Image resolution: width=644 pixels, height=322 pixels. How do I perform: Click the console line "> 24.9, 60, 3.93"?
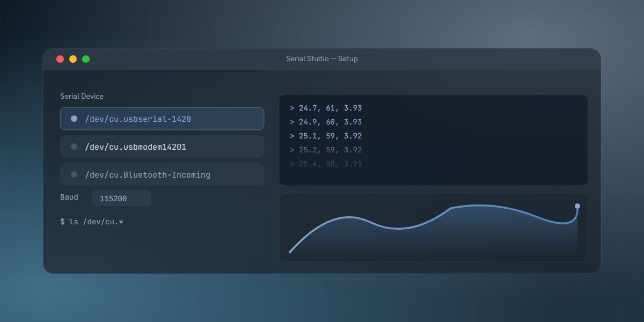(x=326, y=122)
